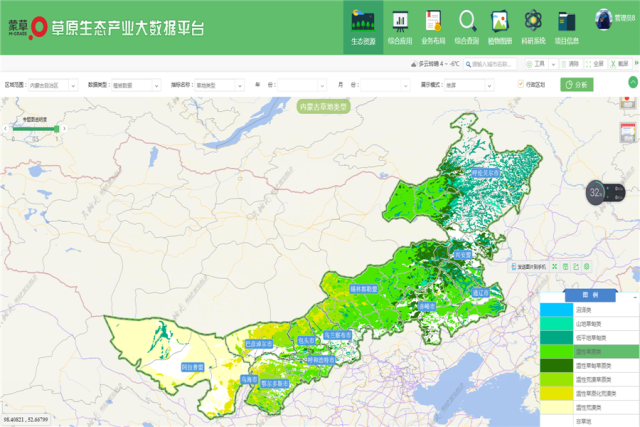Click the 清除 toolbar button

tap(571, 63)
